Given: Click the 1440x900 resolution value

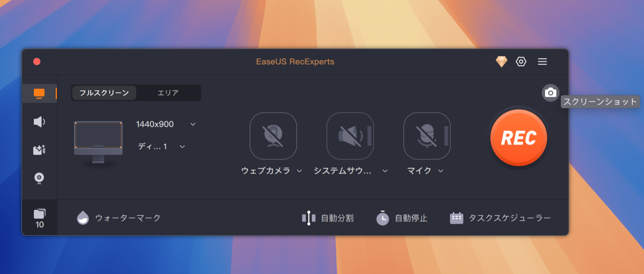Looking at the screenshot, I should pos(155,124).
